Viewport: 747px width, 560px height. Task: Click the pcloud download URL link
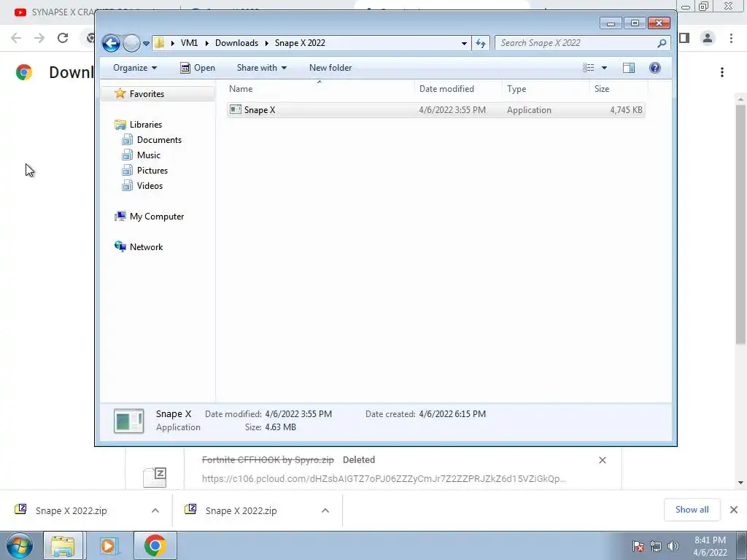pos(384,478)
